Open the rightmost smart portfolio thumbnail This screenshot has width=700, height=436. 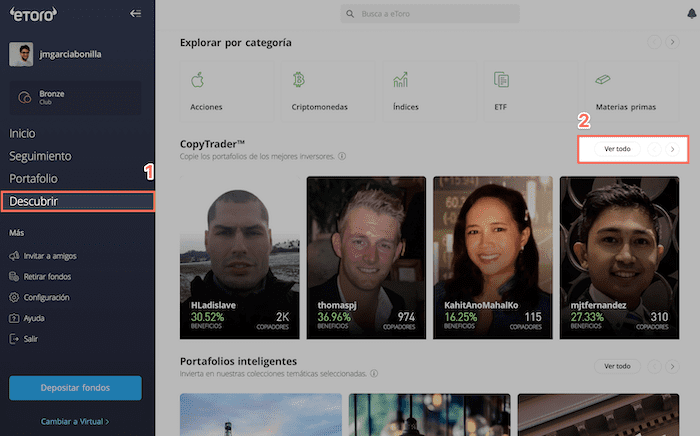point(599,415)
